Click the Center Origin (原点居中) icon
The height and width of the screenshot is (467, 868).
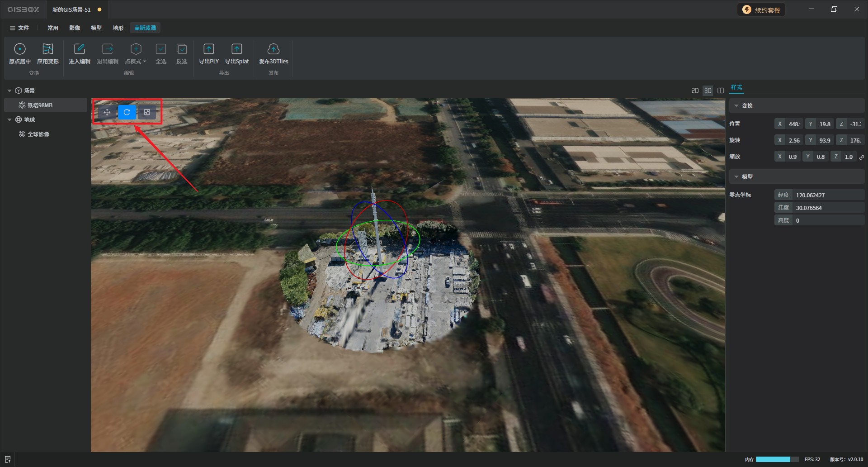pos(20,49)
